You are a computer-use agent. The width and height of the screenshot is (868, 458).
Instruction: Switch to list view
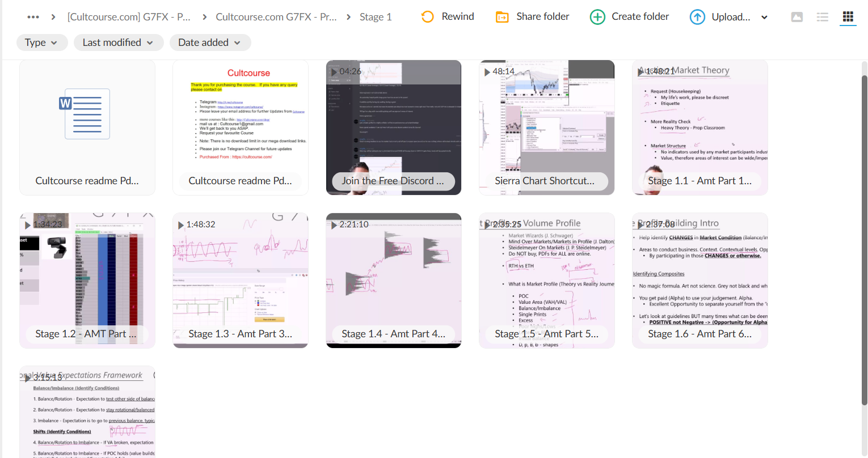pos(823,17)
